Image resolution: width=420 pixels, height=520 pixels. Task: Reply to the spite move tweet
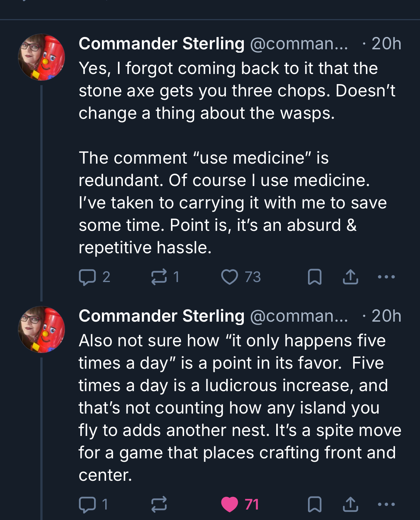(87, 504)
